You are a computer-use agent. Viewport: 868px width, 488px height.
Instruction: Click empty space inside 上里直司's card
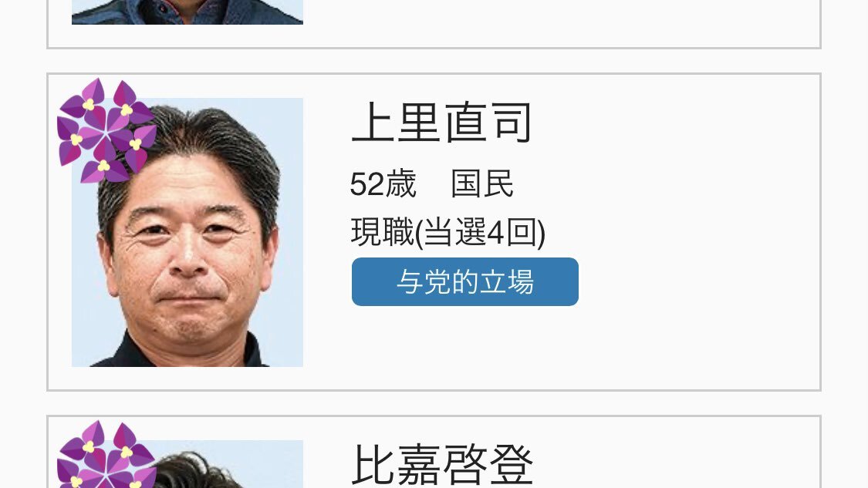pyautogui.click(x=692, y=232)
